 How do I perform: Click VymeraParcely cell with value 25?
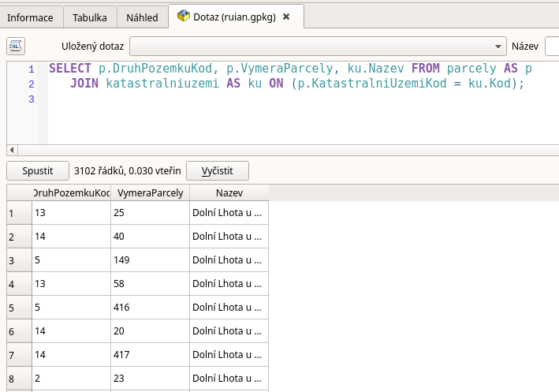150,213
